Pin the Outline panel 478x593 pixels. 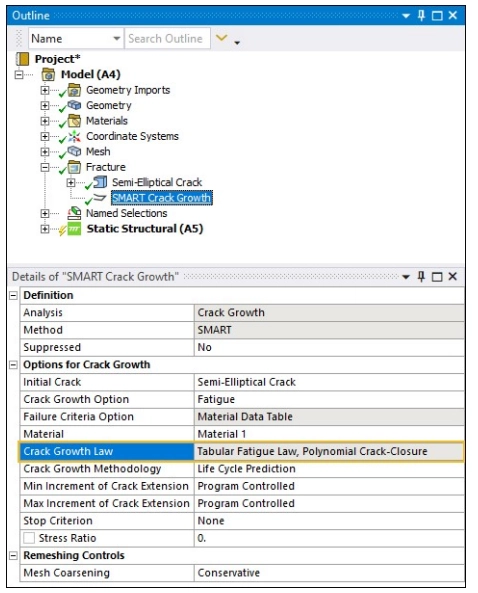point(421,16)
